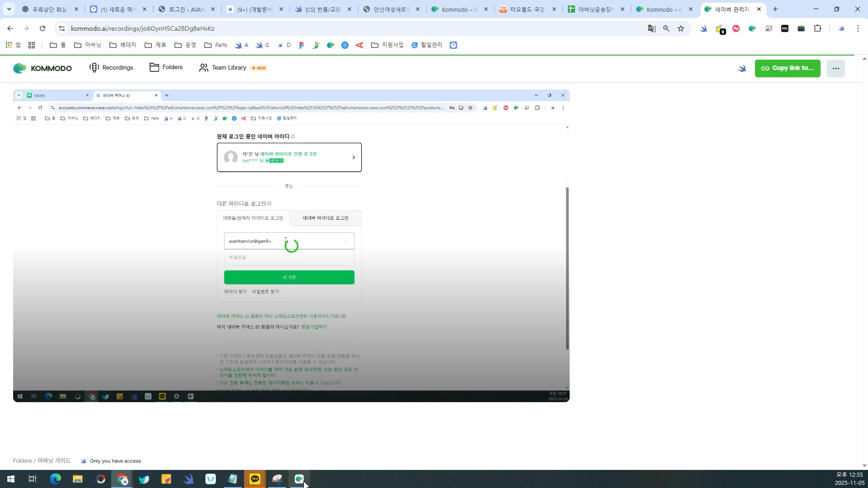This screenshot has height=488, width=868.
Task: Click the zoom magnifier icon in address bar
Action: tap(666, 28)
